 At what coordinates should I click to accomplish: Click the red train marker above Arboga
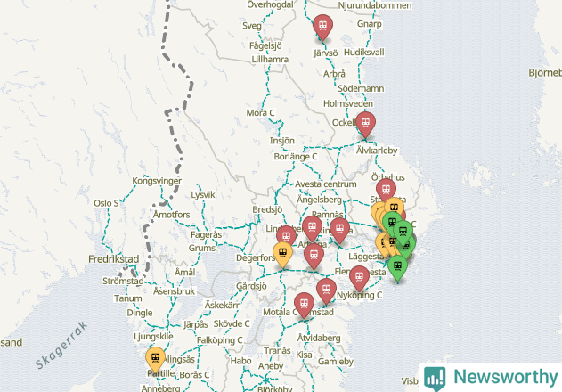pos(312,228)
